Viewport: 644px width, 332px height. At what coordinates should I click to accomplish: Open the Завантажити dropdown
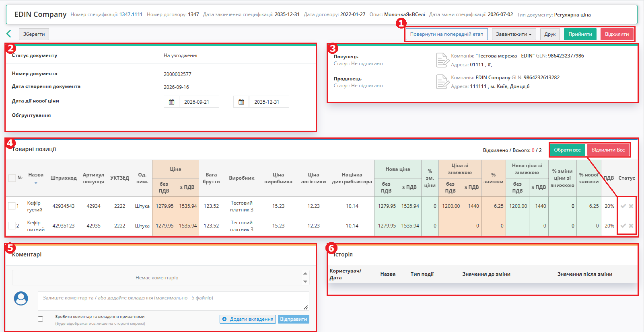(x=514, y=34)
